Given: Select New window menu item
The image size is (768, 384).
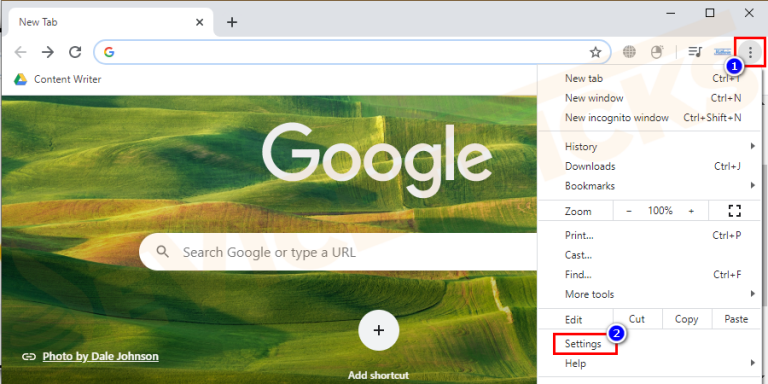Looking at the screenshot, I should tap(650, 98).
